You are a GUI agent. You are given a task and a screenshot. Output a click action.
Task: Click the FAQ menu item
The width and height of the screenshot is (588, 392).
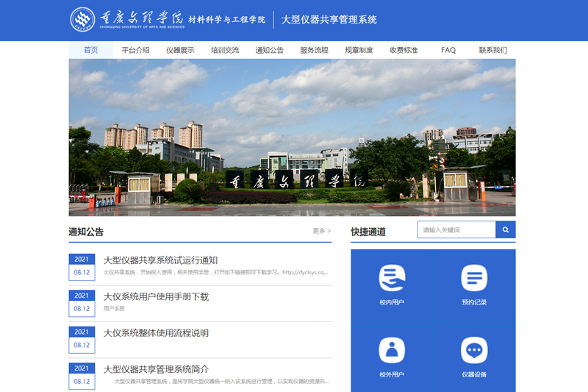[448, 50]
